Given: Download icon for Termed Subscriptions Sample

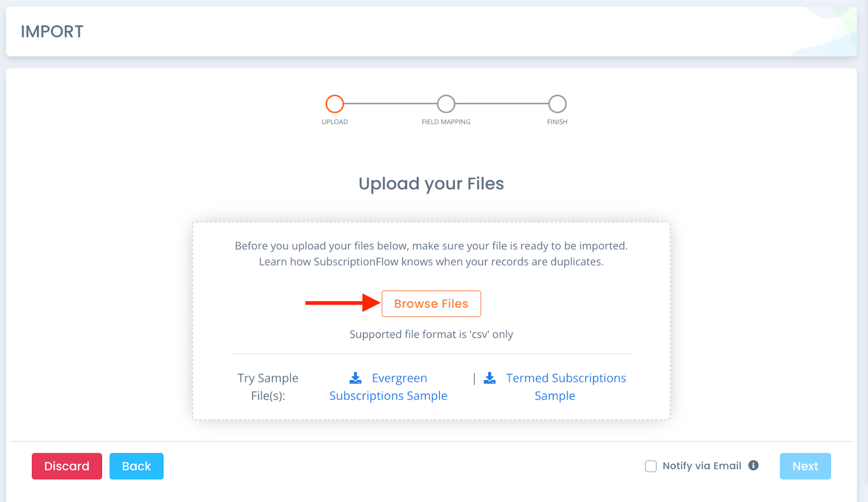Looking at the screenshot, I should 489,378.
